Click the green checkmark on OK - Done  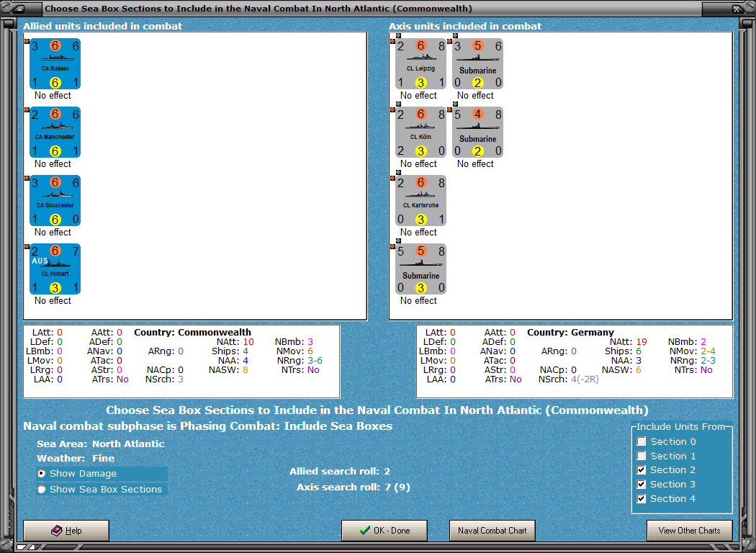pos(365,531)
